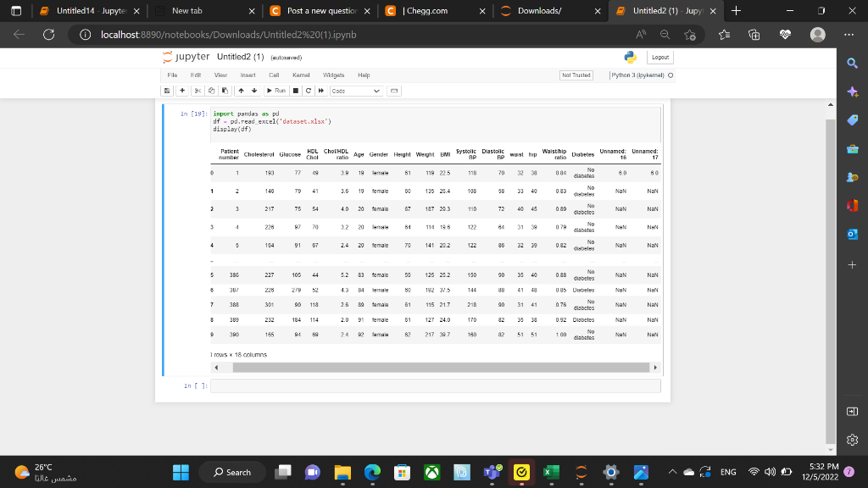Restart the kernel using the refresh icon
This screenshot has height=488, width=868.
click(x=307, y=91)
